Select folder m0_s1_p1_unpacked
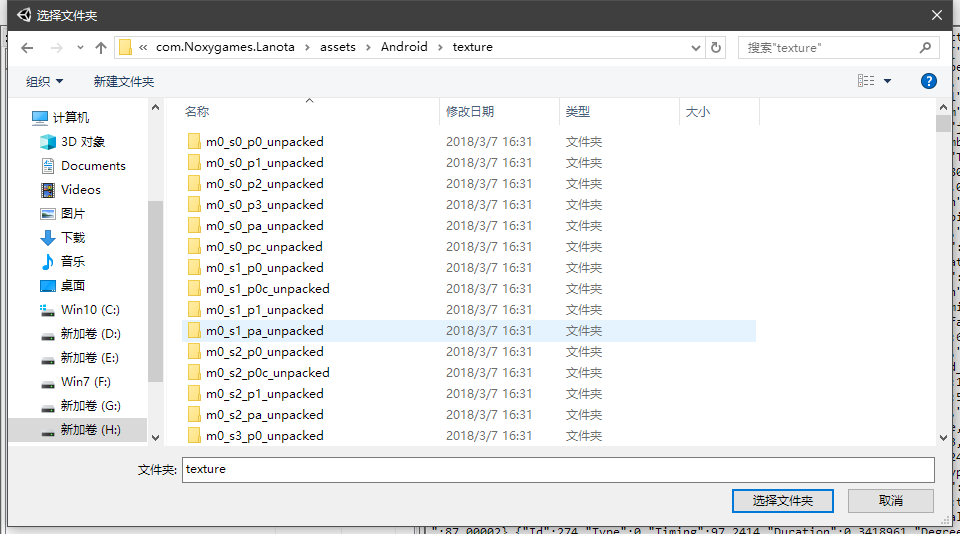The height and width of the screenshot is (534, 960). 469,310
